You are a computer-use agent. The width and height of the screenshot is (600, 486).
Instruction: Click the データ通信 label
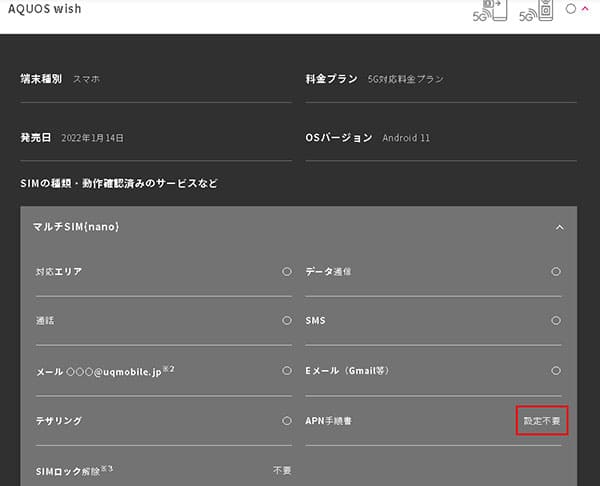click(x=328, y=272)
